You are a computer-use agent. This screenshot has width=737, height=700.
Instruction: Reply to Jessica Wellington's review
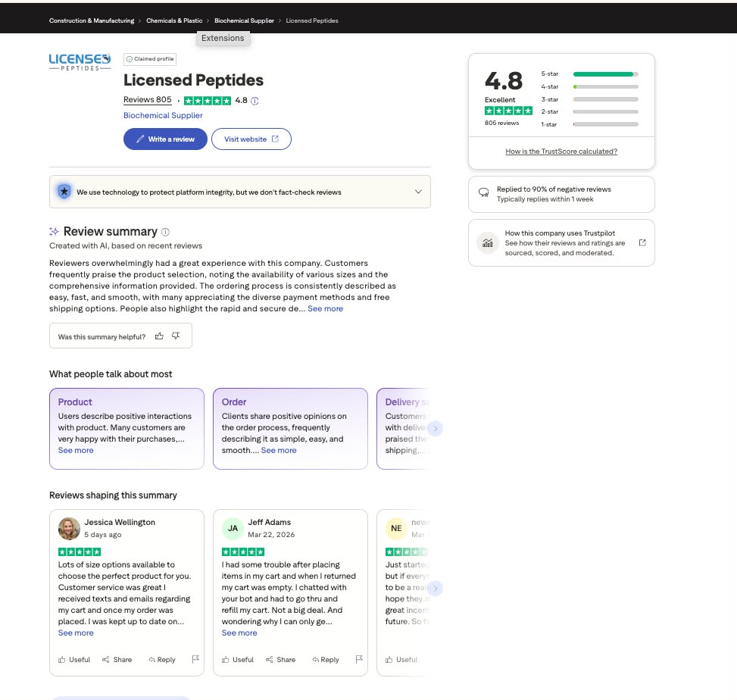(x=161, y=660)
